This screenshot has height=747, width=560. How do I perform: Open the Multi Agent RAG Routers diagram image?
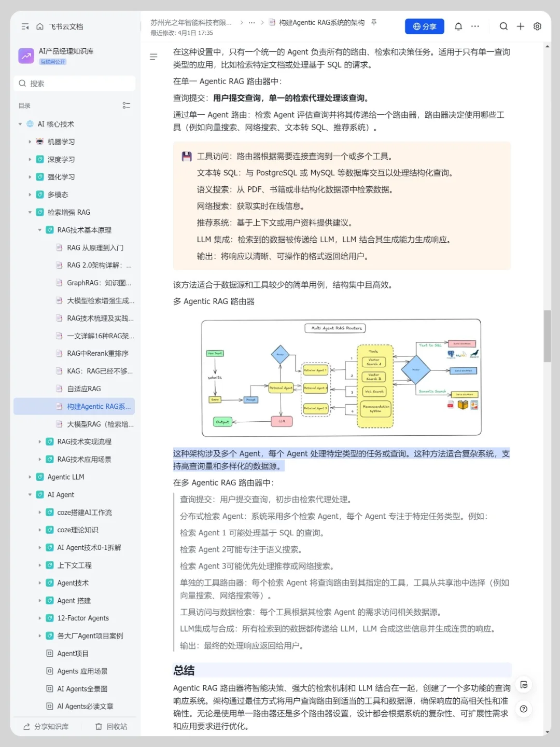341,378
